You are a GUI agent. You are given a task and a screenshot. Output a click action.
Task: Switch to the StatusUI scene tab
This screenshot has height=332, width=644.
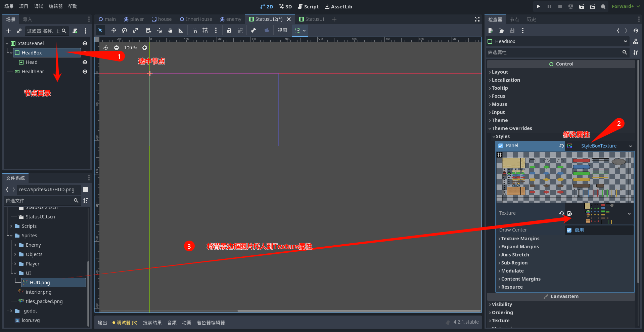[312, 19]
